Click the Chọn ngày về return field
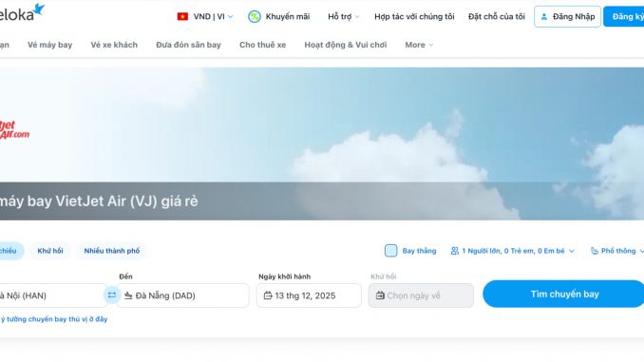Image resolution: width=644 pixels, height=362 pixels. pyautogui.click(x=421, y=295)
